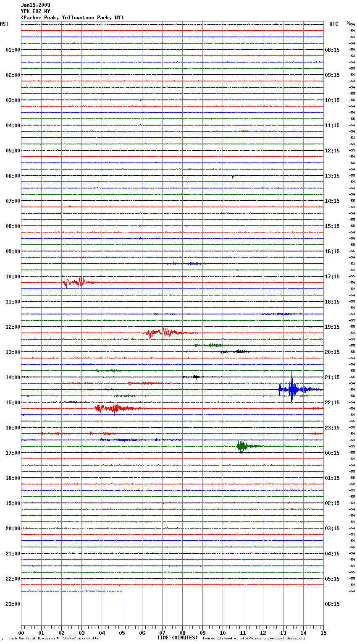Click the small black spike on 06:00 trace

point(233,175)
